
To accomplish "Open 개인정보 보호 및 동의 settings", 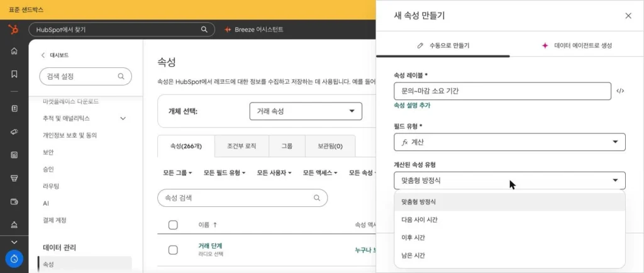I will 70,135.
